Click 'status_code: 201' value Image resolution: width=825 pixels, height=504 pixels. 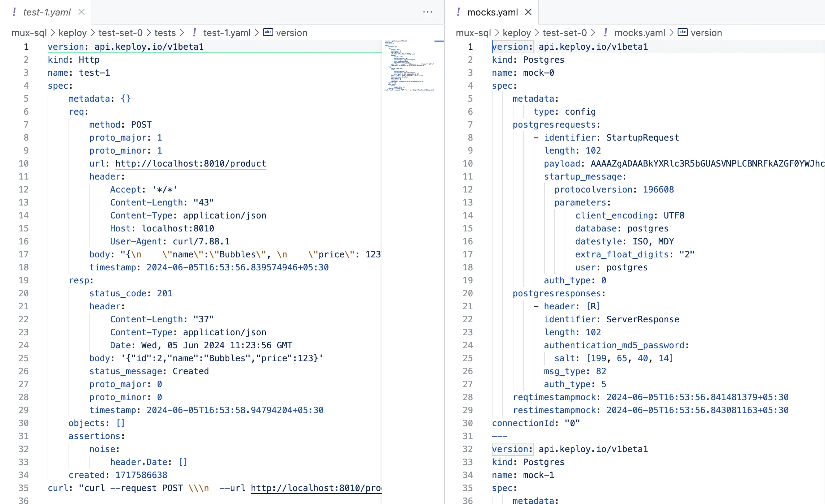tap(165, 293)
